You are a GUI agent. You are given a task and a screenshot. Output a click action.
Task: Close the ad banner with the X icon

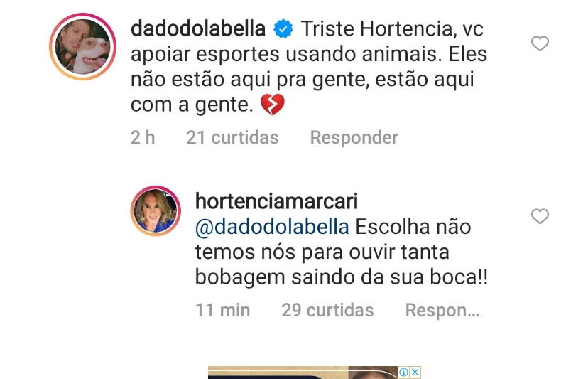pyautogui.click(x=415, y=372)
